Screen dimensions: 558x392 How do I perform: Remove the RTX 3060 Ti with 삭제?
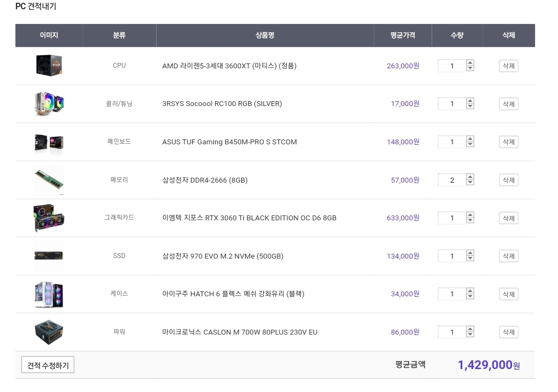tap(508, 218)
